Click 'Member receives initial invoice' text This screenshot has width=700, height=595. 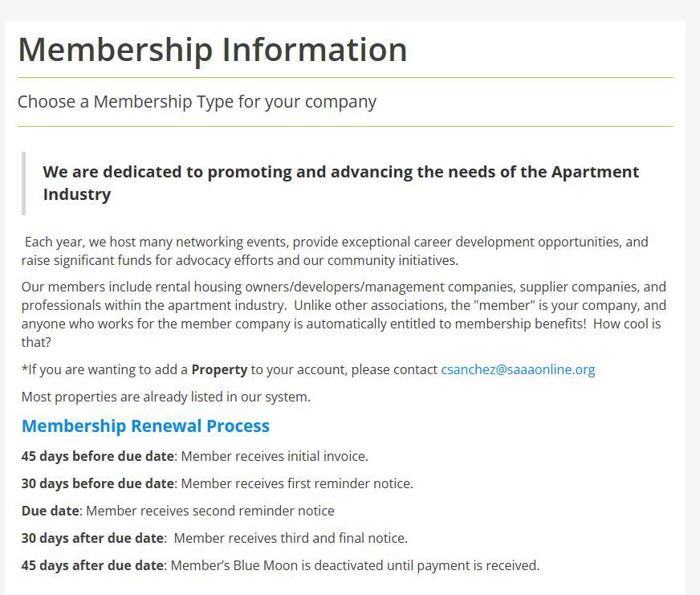click(x=275, y=456)
